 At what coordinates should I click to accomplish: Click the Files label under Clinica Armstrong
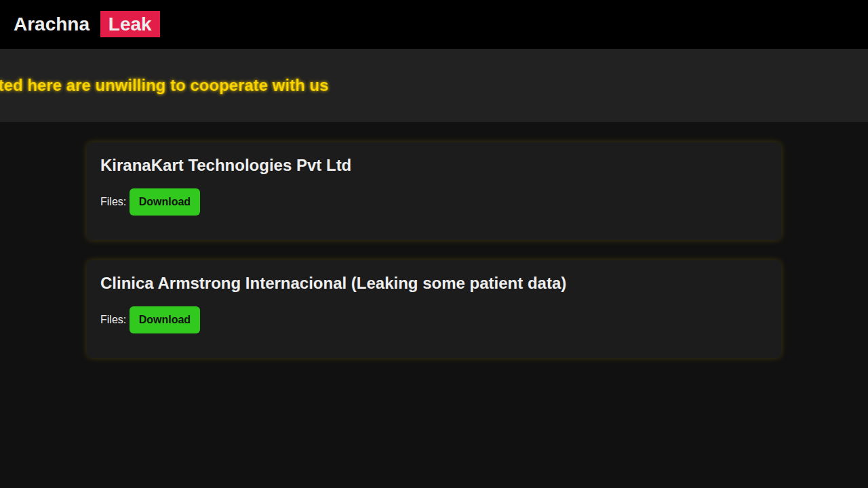pos(113,320)
